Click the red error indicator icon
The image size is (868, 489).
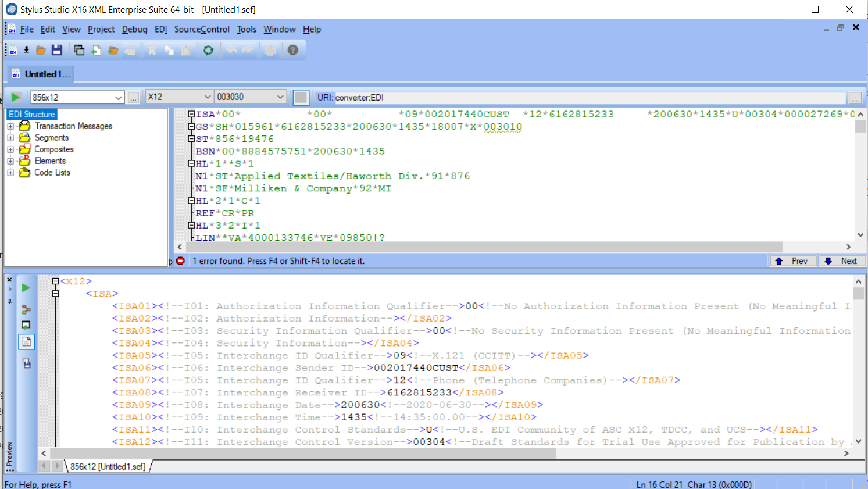click(x=181, y=261)
